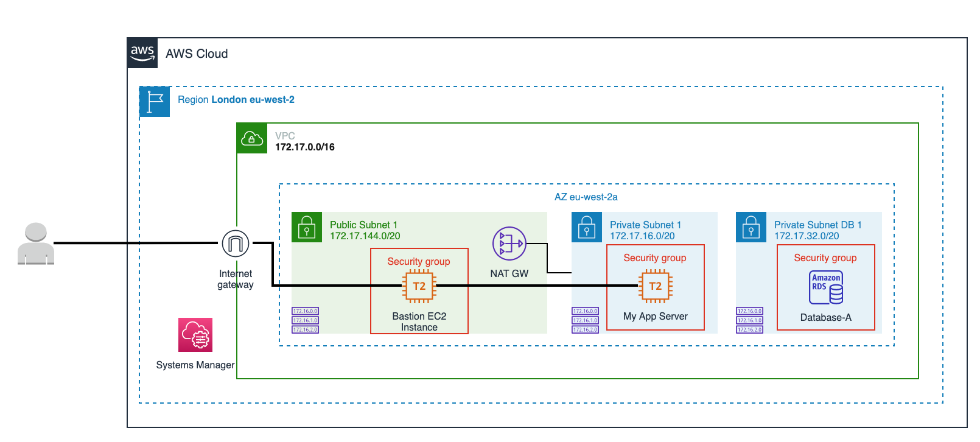Image resolution: width=980 pixels, height=442 pixels.
Task: Select the VPC CIDR "172.17.0.0/16"
Action: tap(305, 147)
